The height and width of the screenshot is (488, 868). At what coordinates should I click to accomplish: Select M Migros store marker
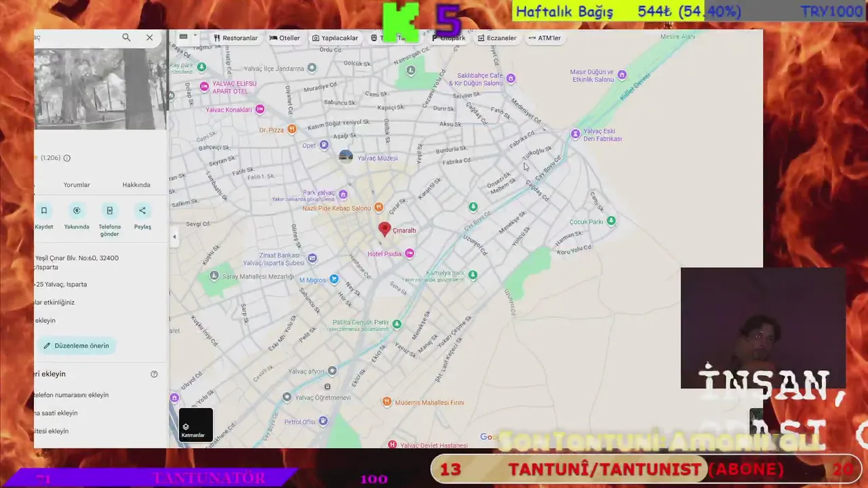pos(334,279)
